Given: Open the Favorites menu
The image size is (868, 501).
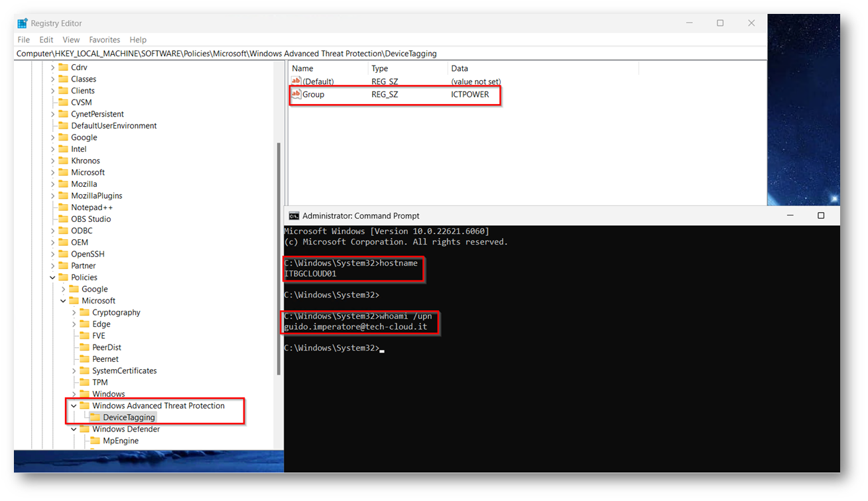Looking at the screenshot, I should pyautogui.click(x=105, y=40).
